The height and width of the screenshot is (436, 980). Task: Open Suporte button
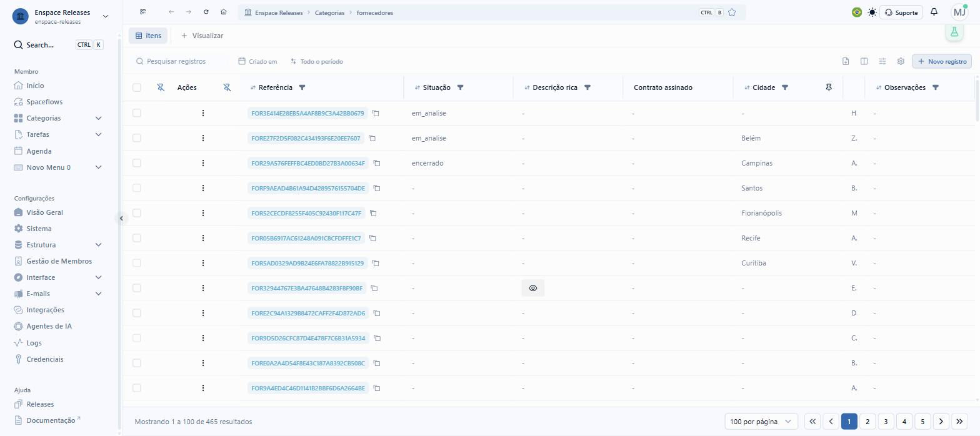click(901, 12)
